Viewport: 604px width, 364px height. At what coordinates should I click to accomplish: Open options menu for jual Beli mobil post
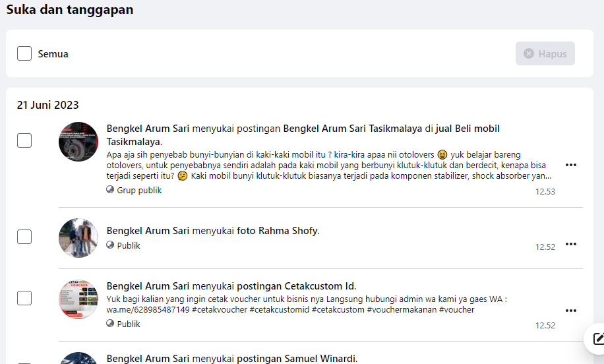tap(570, 165)
